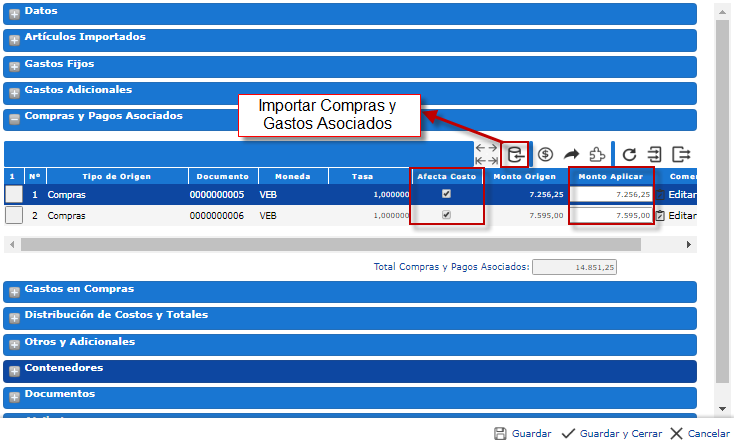This screenshot has width=734, height=446.
Task: Click the Compras origin cell in row 2
Action: coord(66,216)
